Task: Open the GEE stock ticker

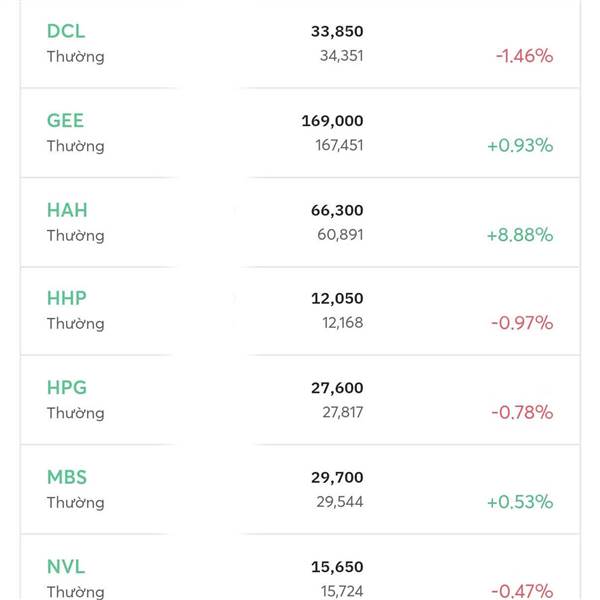Action: point(66,121)
